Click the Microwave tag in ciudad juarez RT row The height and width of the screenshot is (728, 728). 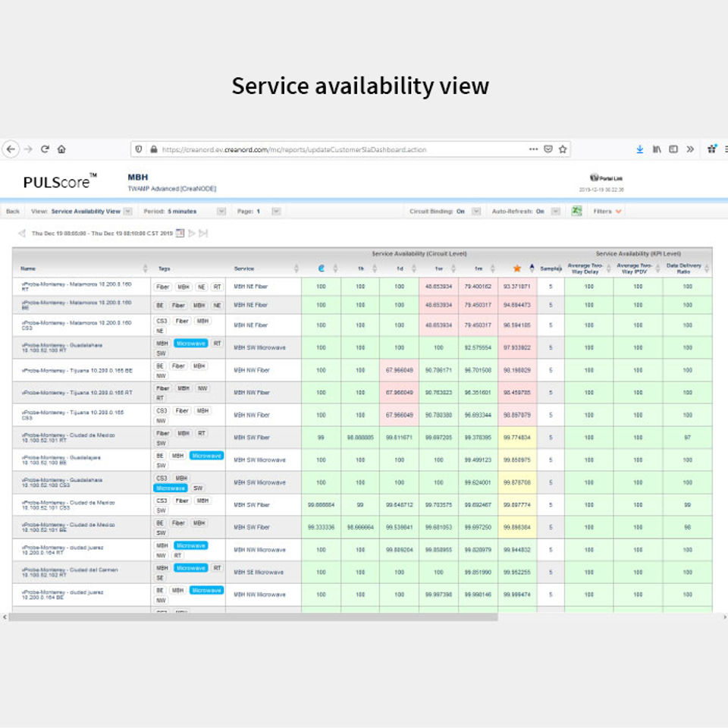(x=191, y=545)
